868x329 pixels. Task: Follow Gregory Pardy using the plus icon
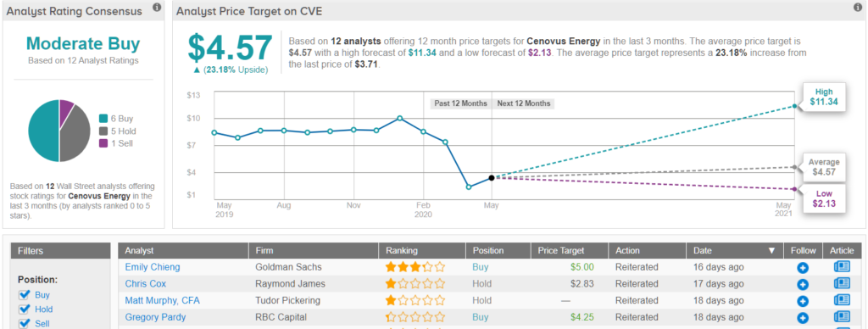coord(803,318)
